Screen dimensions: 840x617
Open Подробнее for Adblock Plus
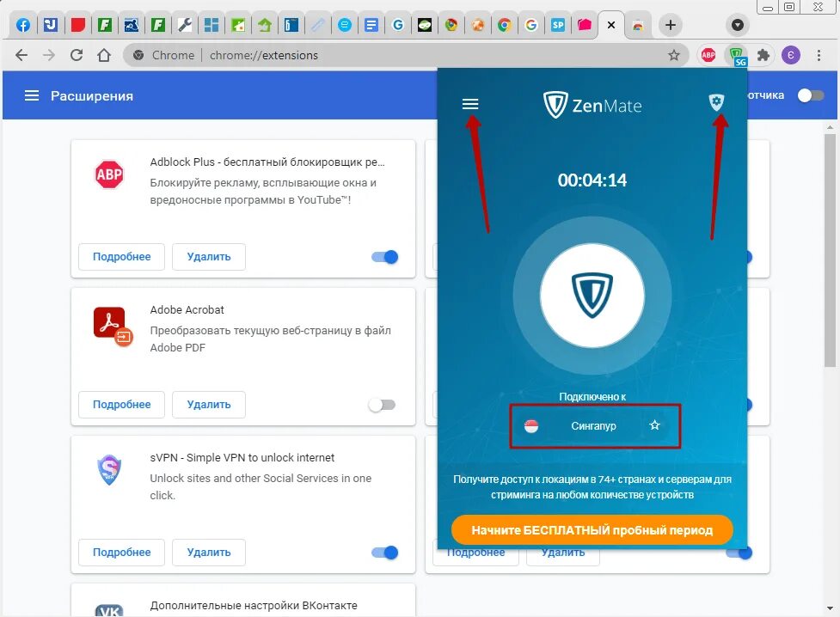tap(121, 257)
